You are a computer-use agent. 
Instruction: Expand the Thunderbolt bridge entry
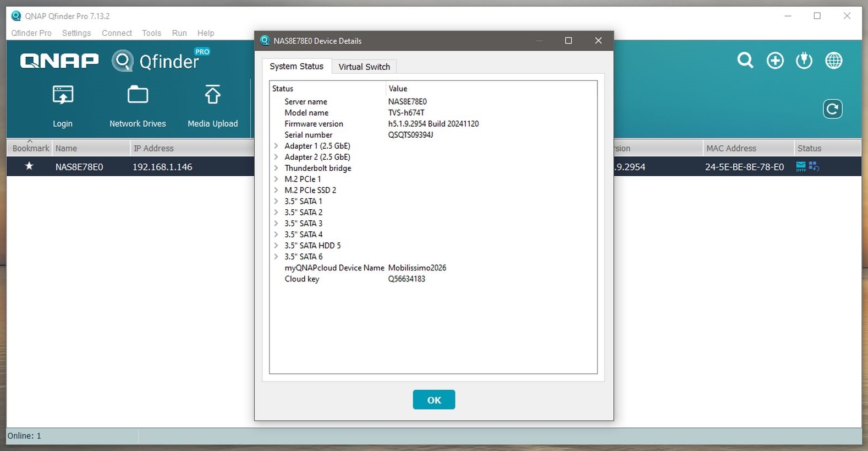[x=276, y=168]
